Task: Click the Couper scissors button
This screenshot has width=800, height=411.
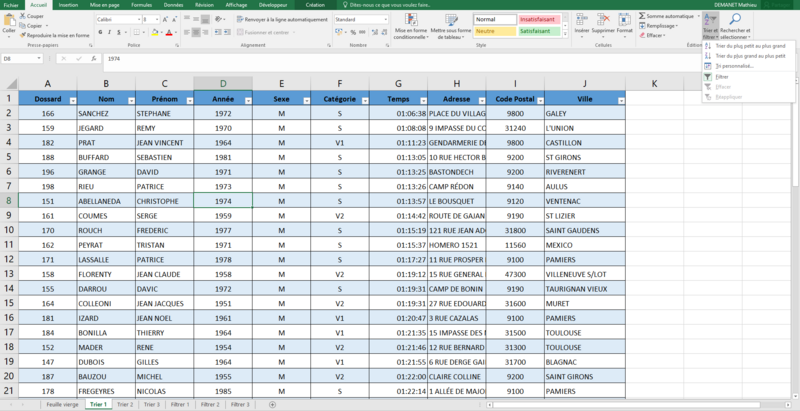Action: pos(31,16)
